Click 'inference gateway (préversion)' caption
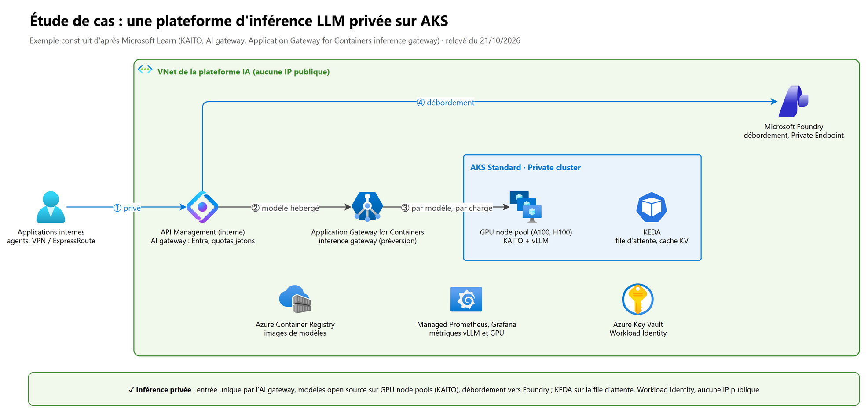The height and width of the screenshot is (414, 868). [x=368, y=241]
